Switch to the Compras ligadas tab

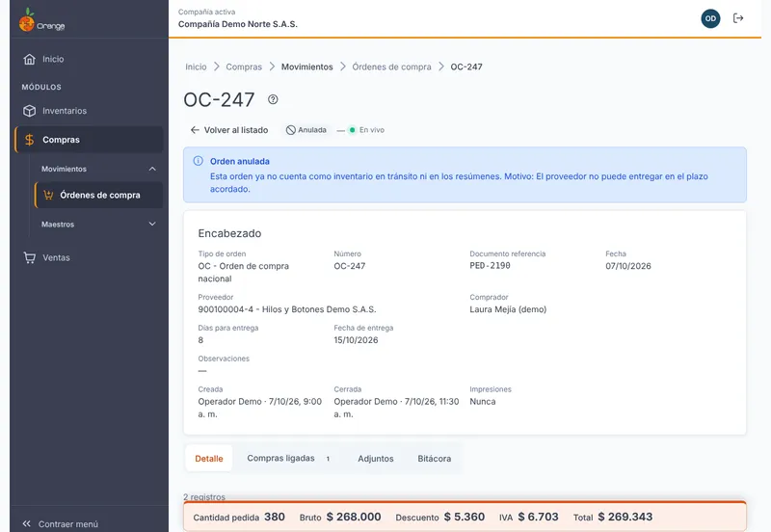pos(288,458)
